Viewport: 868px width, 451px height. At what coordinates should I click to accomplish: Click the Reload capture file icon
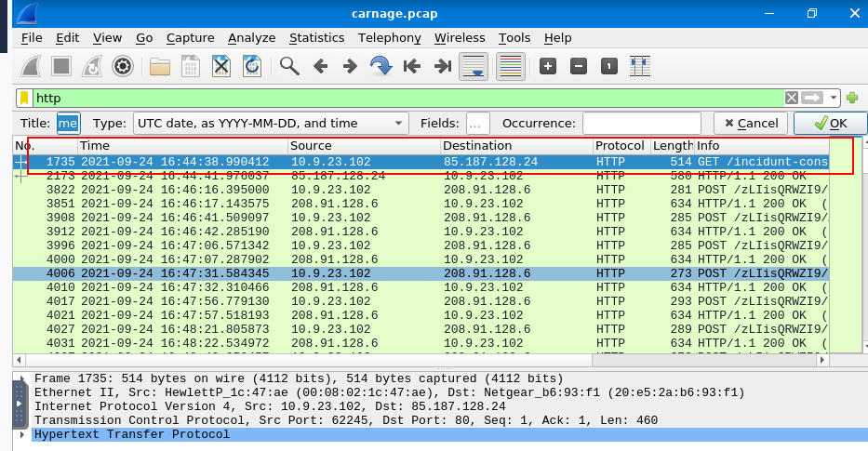click(x=251, y=66)
